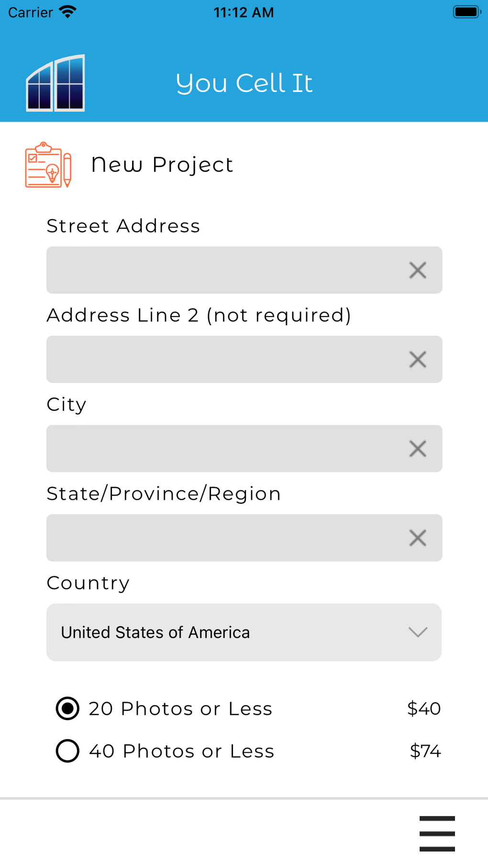Expand the Country dropdown chevron
Viewport: 488px width, 868px height.
(418, 632)
